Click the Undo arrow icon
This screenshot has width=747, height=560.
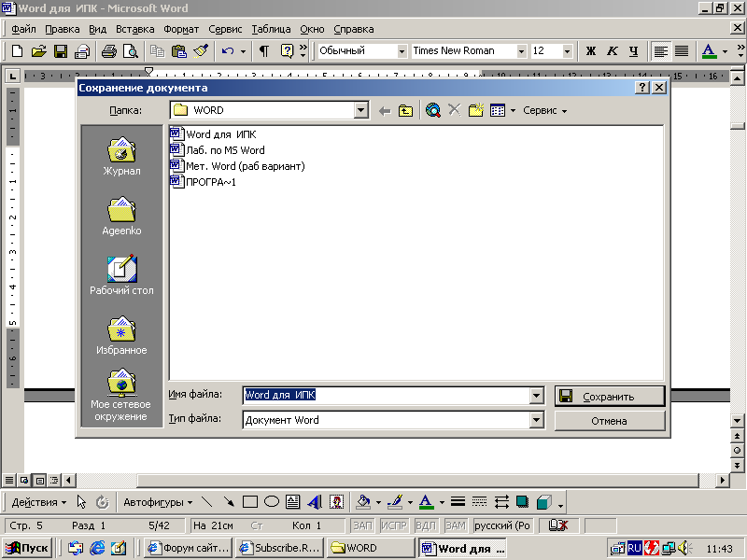(228, 51)
